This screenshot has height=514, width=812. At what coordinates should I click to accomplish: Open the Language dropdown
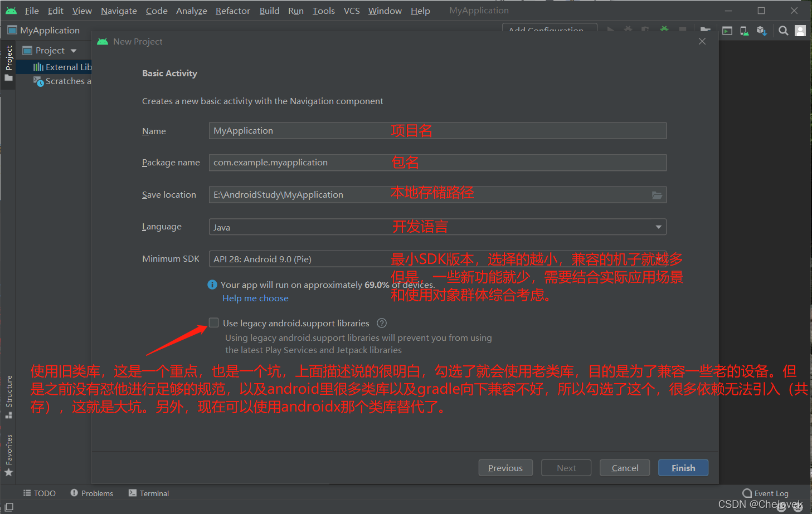pos(437,227)
